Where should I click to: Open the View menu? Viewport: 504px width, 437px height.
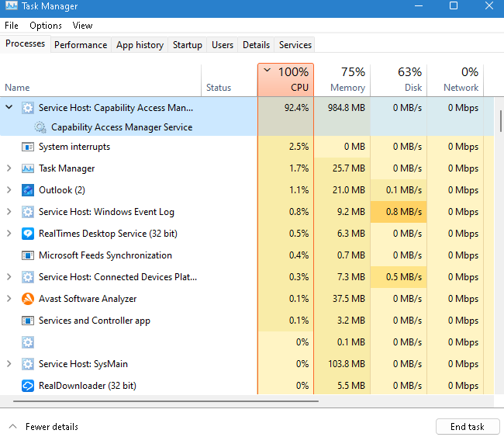pyautogui.click(x=82, y=26)
